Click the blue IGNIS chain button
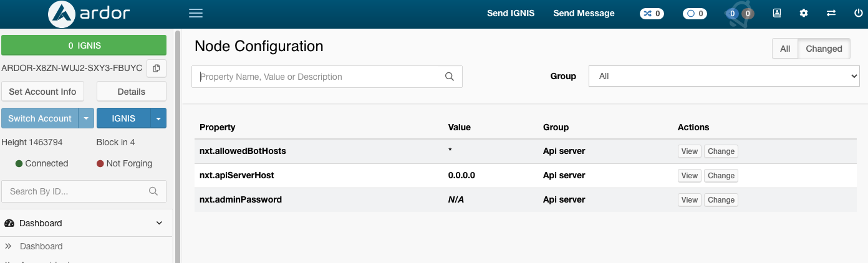The width and height of the screenshot is (868, 263). (123, 118)
